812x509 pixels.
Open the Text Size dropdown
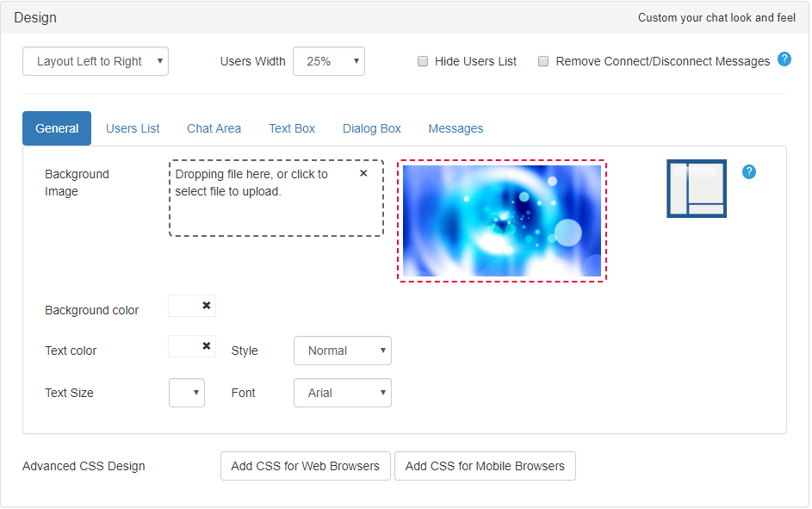click(x=186, y=393)
